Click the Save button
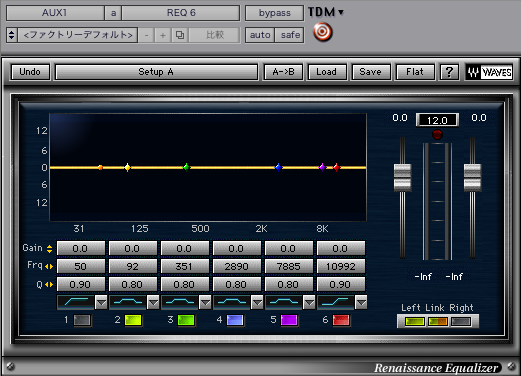 coord(371,72)
